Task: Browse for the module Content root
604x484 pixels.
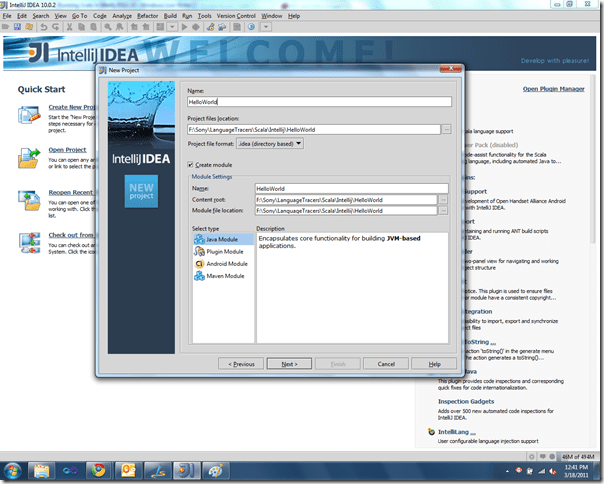Action: 443,199
